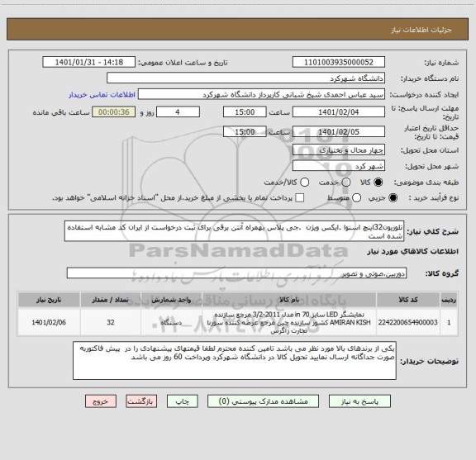Viewport: 476px width, 460px height.
Task: Click the چاپ print button
Action: tap(182, 401)
